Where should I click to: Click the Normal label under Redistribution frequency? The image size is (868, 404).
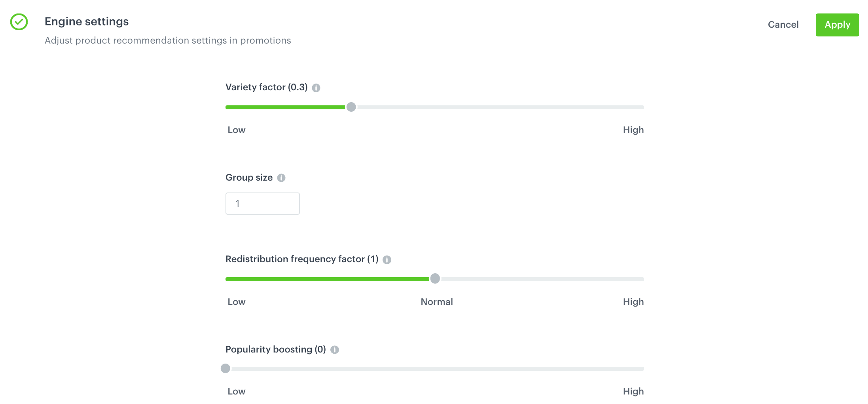pos(436,302)
